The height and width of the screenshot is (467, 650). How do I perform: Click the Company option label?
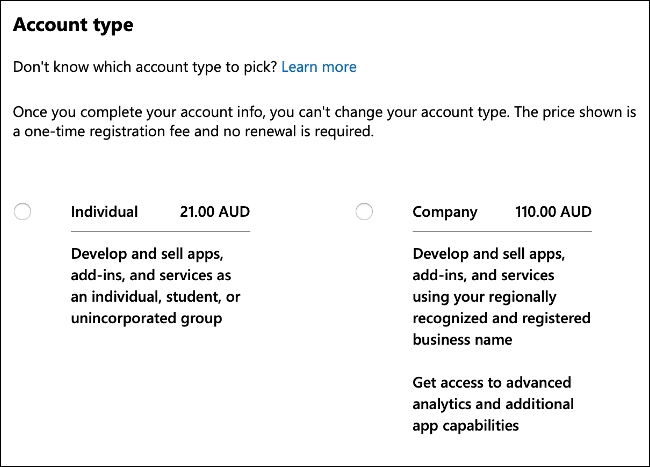[445, 212]
